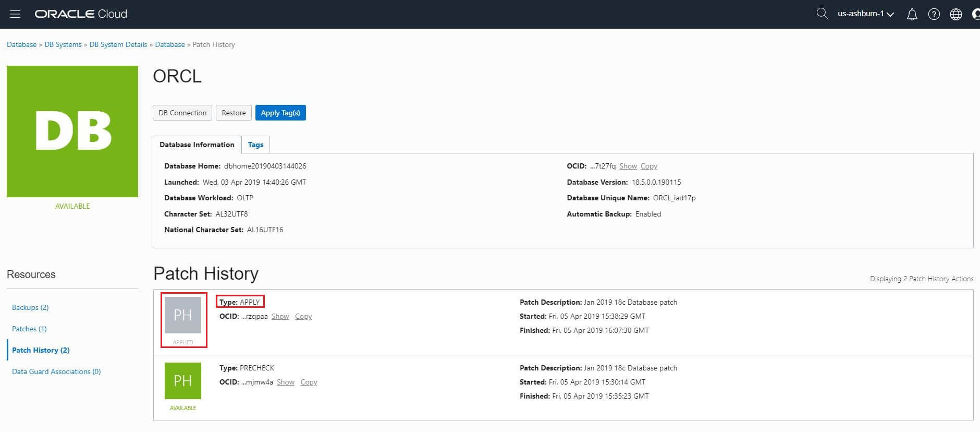Click the Apply Tag(s) button

(280, 113)
